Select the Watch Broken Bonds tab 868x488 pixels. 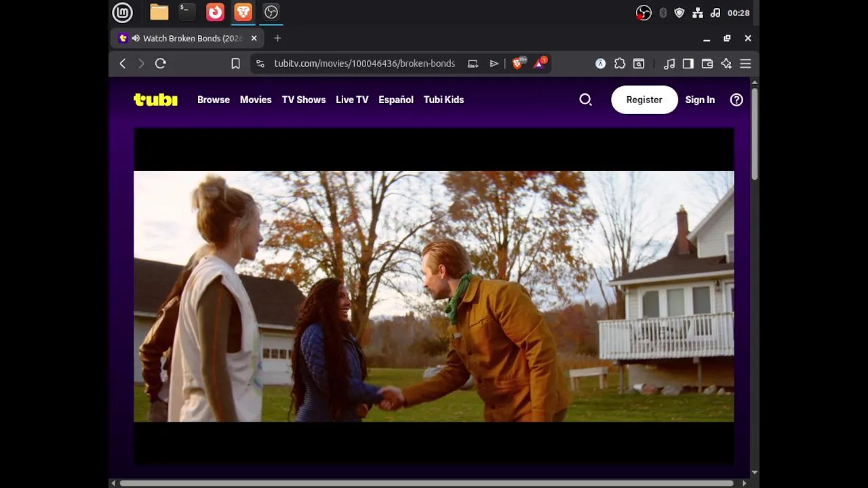[186, 39]
